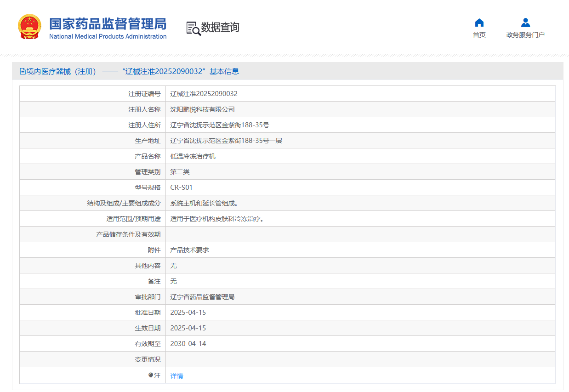The width and height of the screenshot is (569, 392).
Task: Click the 数据查询 heading text
Action: pos(220,28)
